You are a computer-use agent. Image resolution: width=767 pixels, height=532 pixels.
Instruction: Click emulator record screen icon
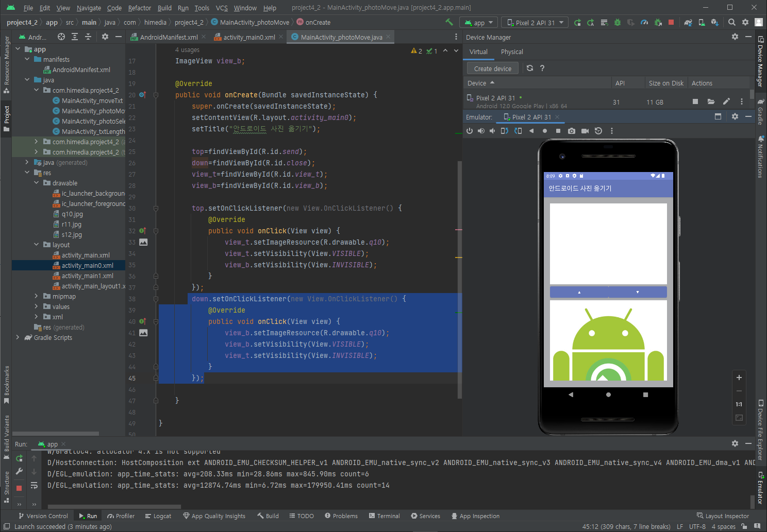click(585, 131)
